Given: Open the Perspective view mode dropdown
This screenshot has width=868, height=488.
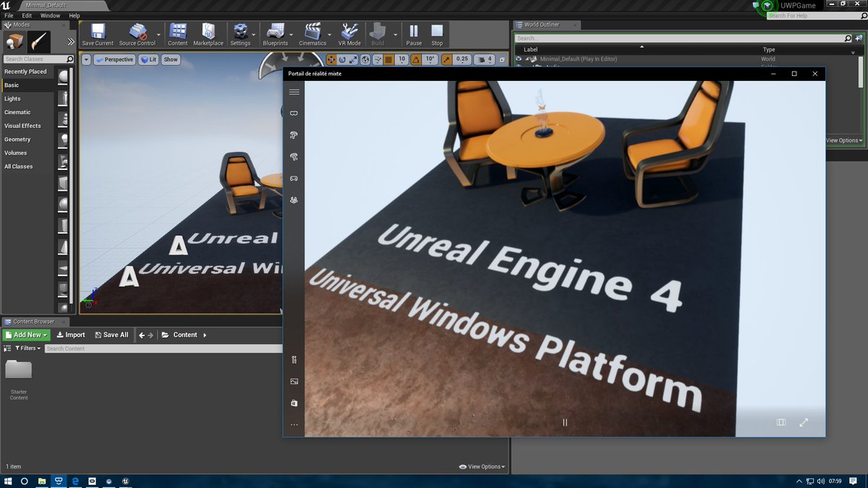Looking at the screenshot, I should click(115, 59).
